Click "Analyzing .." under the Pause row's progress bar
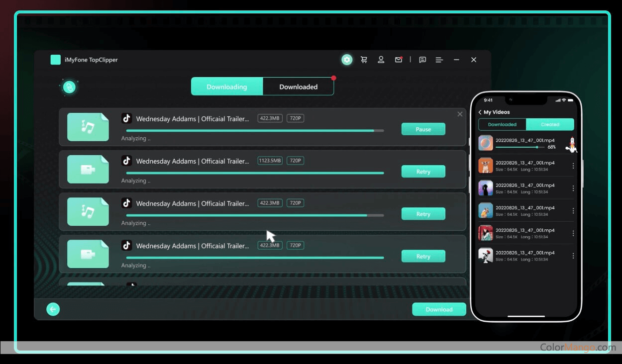 click(136, 139)
